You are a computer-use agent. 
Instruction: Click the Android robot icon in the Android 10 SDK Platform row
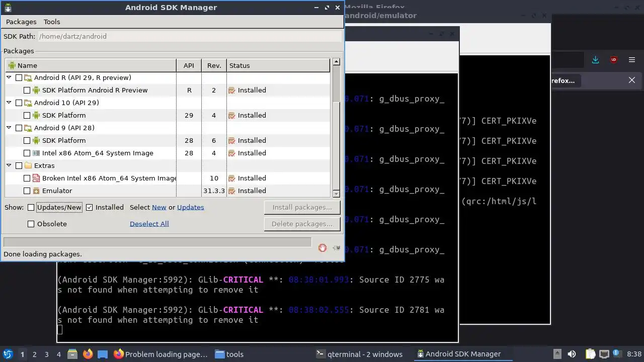pos(36,116)
